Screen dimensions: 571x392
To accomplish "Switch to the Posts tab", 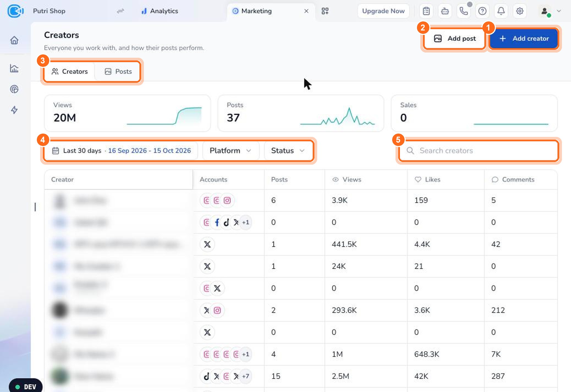I will coord(118,71).
